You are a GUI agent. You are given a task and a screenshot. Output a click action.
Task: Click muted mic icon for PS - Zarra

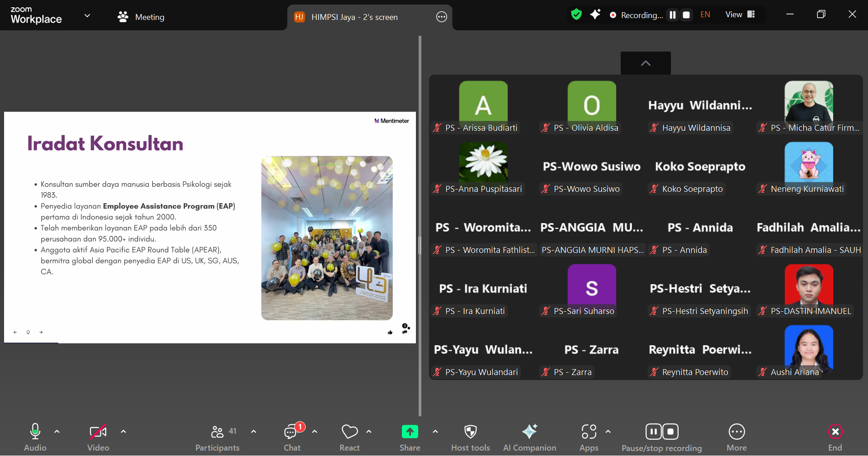(546, 372)
